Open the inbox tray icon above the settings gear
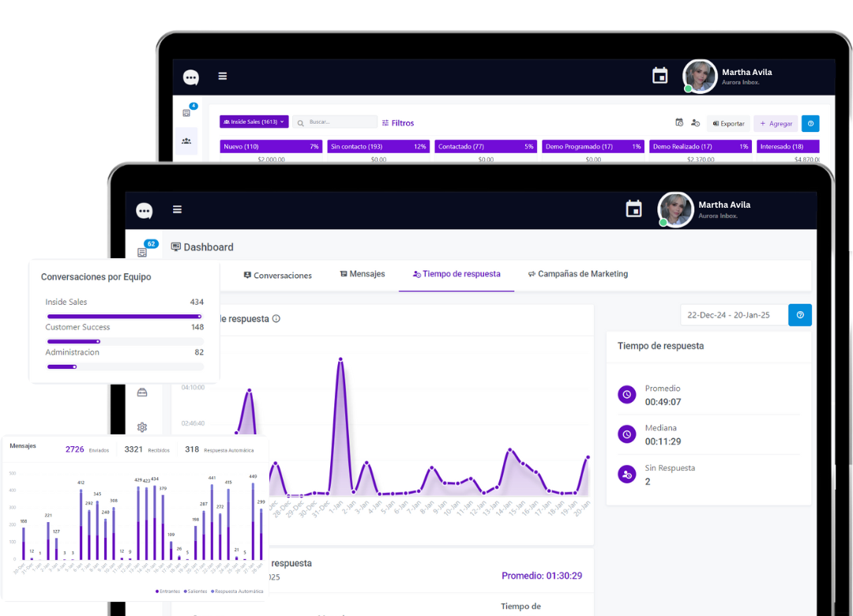 142,393
